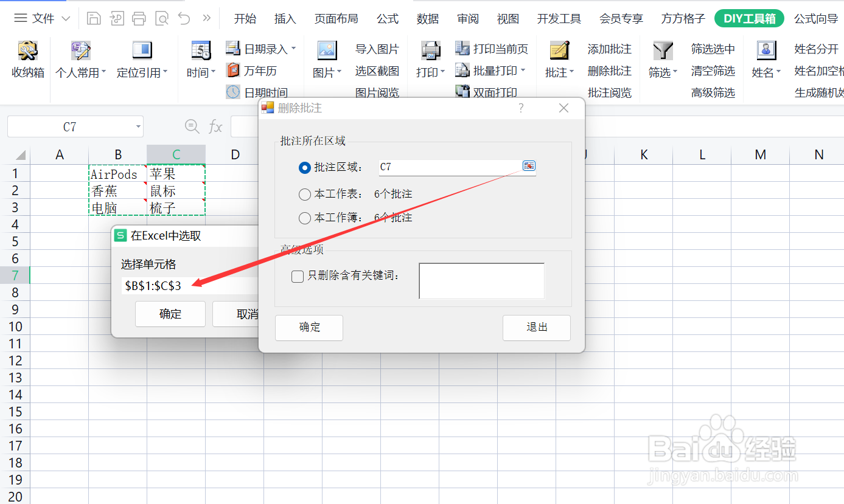Click 打印当前页 icon
This screenshot has height=504, width=844.
pyautogui.click(x=462, y=48)
